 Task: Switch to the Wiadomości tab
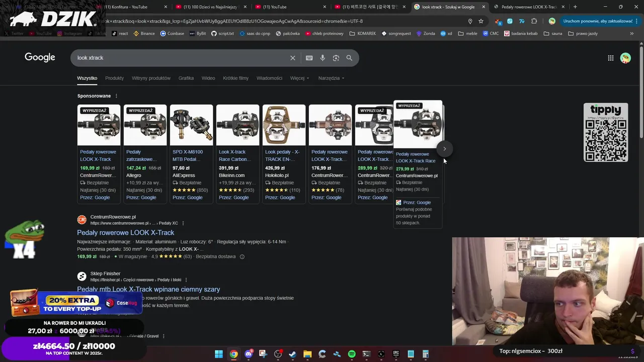(x=269, y=78)
